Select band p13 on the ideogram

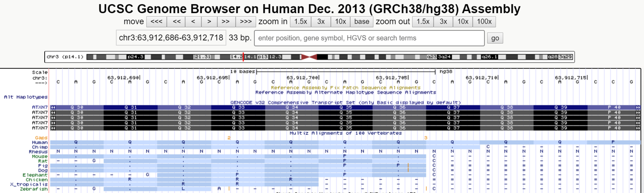point(262,57)
